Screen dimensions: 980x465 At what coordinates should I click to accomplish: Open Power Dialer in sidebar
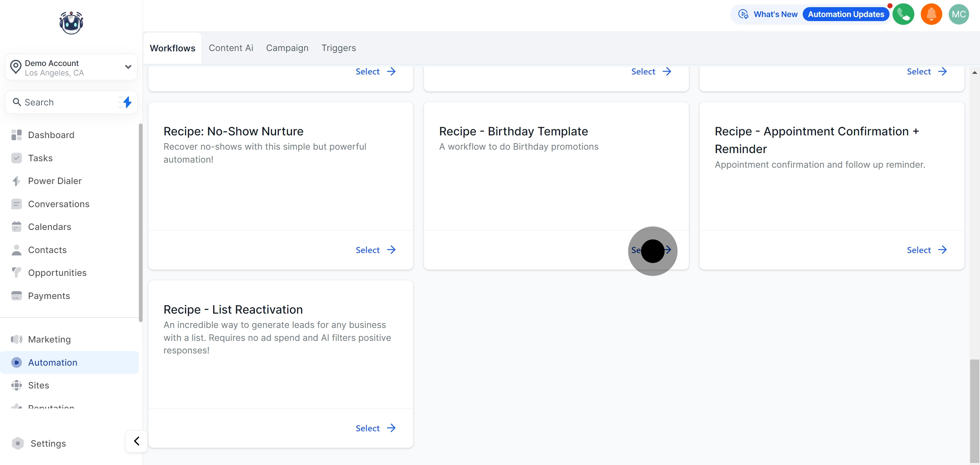55,181
